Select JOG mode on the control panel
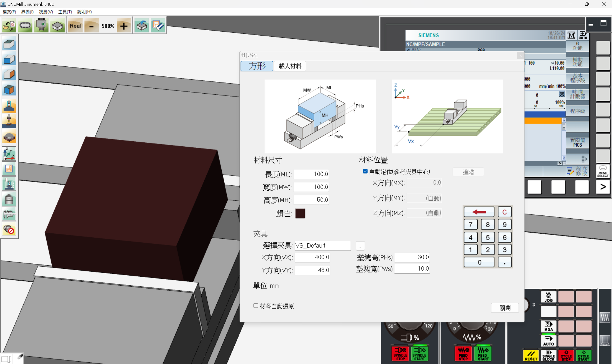The height and width of the screenshot is (364, 612). click(548, 297)
